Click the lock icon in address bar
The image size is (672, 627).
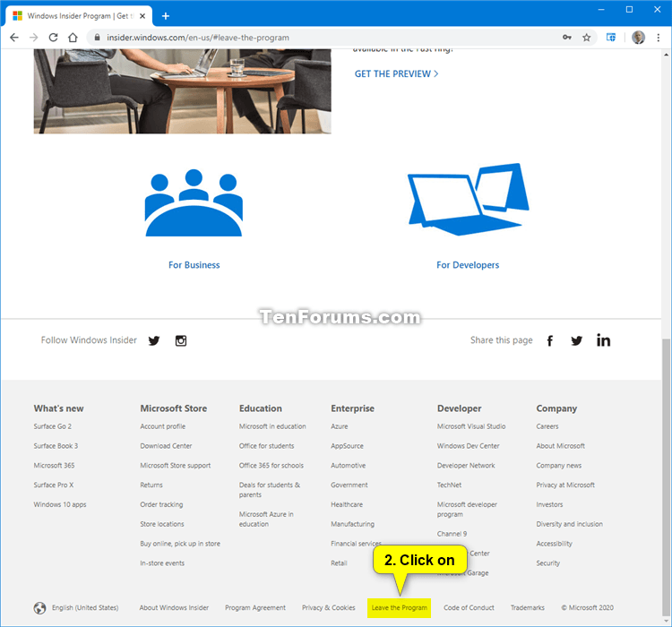[x=98, y=38]
